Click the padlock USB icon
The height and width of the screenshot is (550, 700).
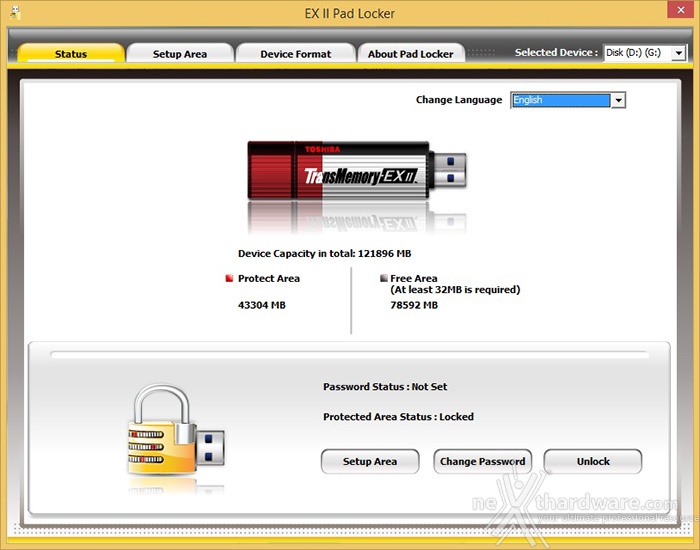(176, 431)
